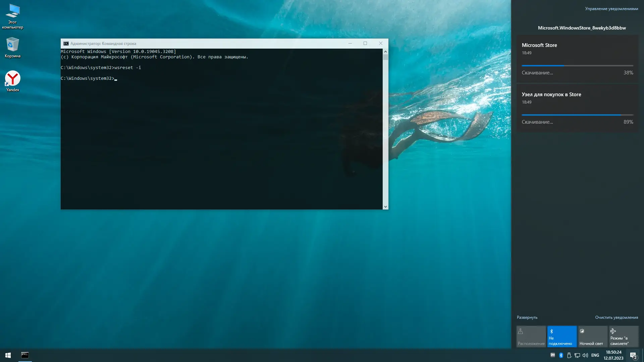Toggle the Ночной свет quick action

click(x=593, y=337)
